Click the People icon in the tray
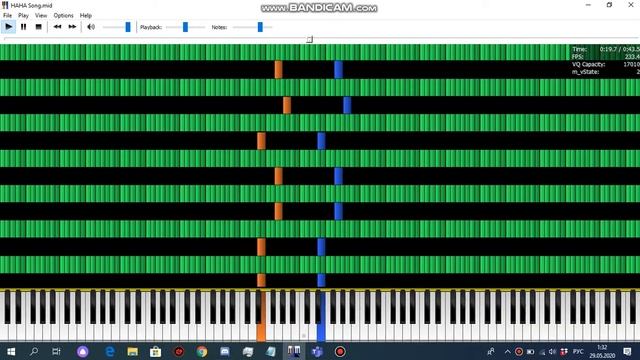This screenshot has height=360, width=640. click(491, 351)
